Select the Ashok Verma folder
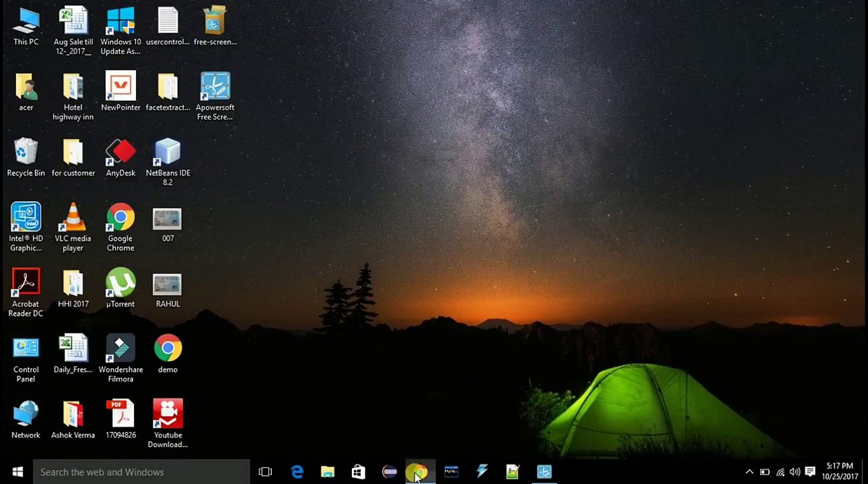868x484 pixels. coord(73,419)
